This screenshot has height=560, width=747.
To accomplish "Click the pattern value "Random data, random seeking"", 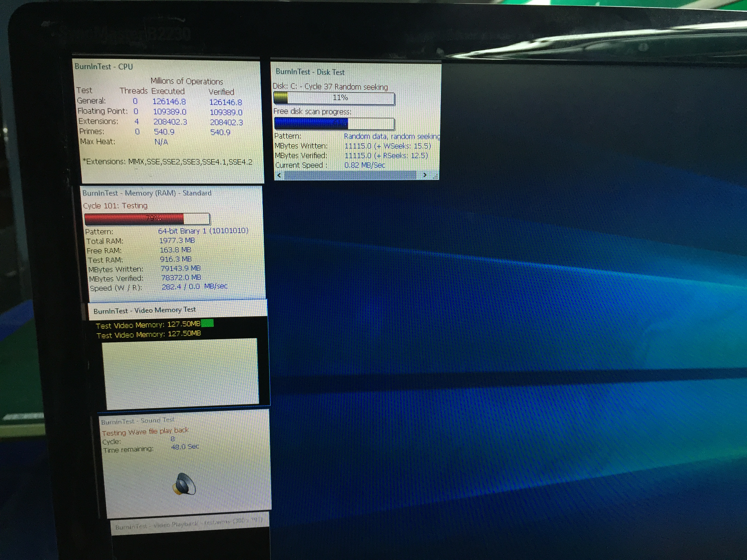I will pyautogui.click(x=392, y=136).
